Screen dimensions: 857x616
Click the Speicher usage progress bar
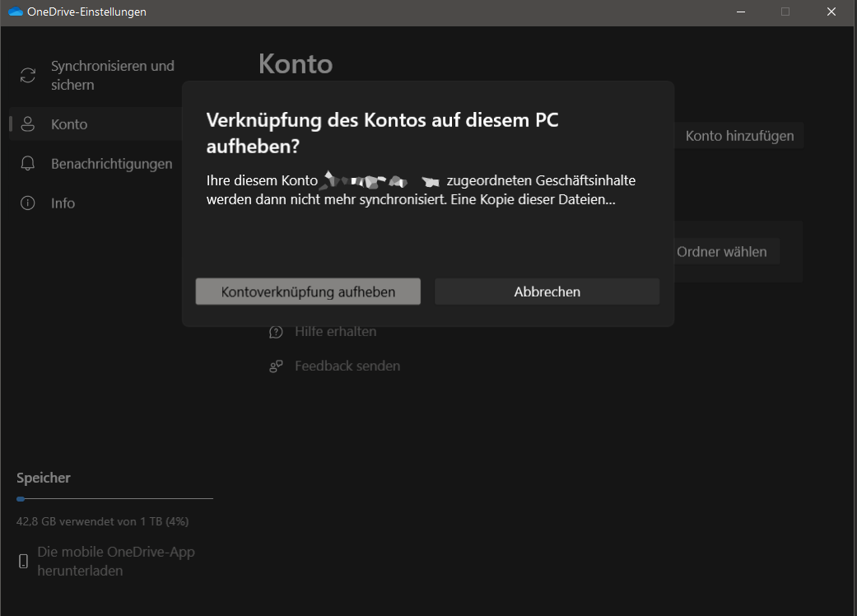(114, 498)
